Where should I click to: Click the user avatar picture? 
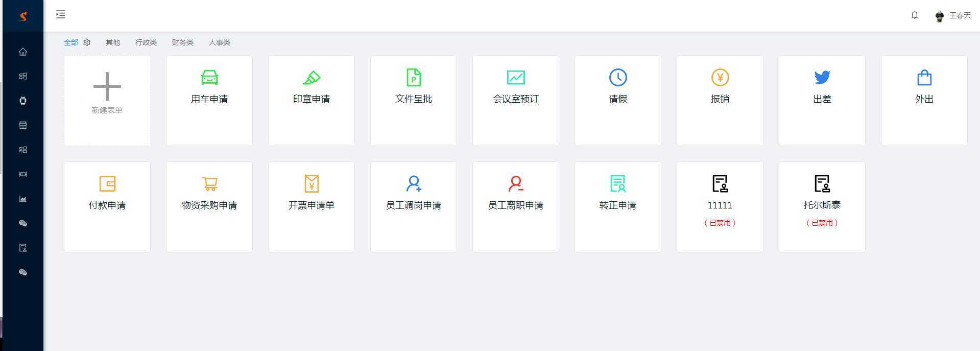point(940,16)
